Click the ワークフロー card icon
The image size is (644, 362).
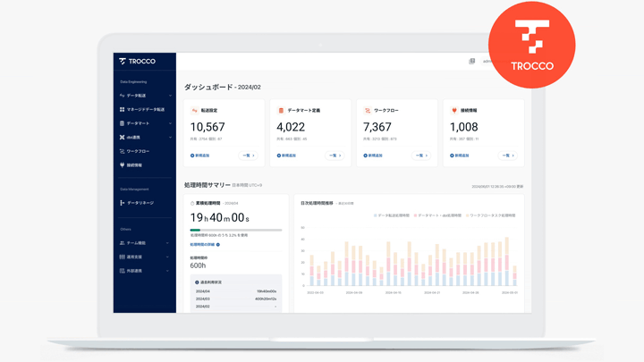pyautogui.click(x=367, y=111)
